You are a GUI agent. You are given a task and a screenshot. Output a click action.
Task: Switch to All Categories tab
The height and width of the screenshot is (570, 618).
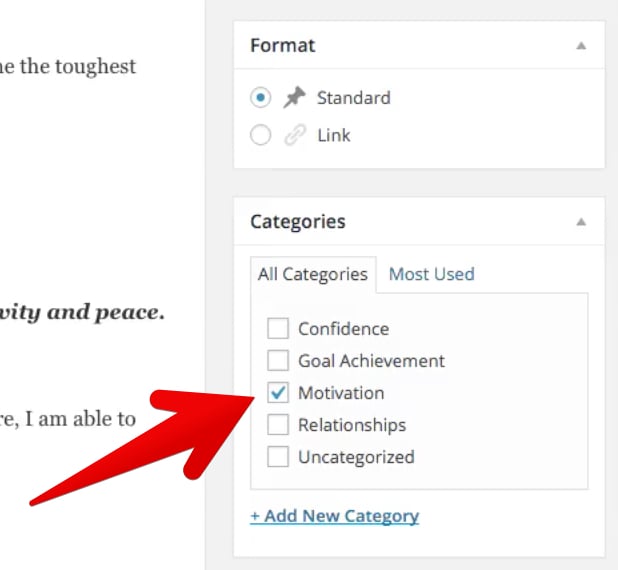tap(313, 274)
